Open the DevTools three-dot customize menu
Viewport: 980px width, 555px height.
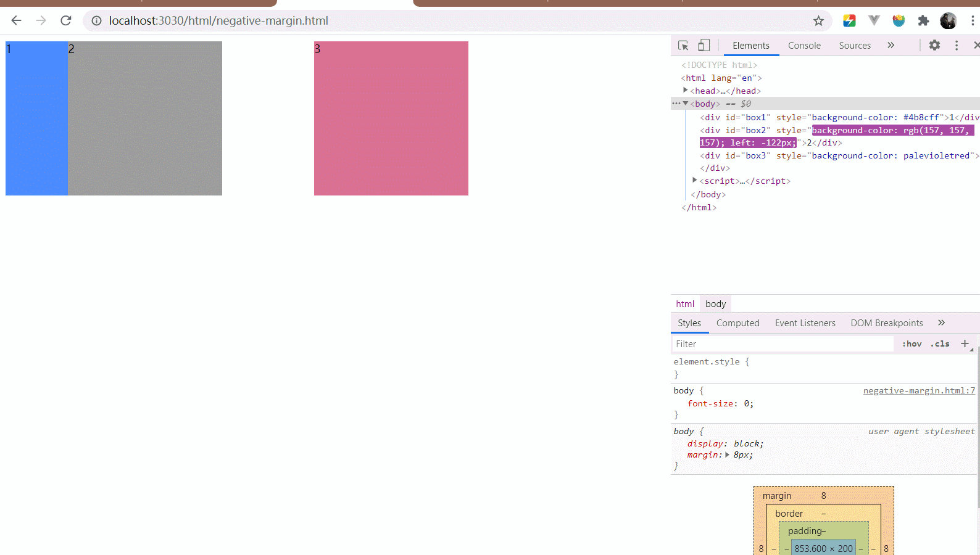(x=957, y=46)
